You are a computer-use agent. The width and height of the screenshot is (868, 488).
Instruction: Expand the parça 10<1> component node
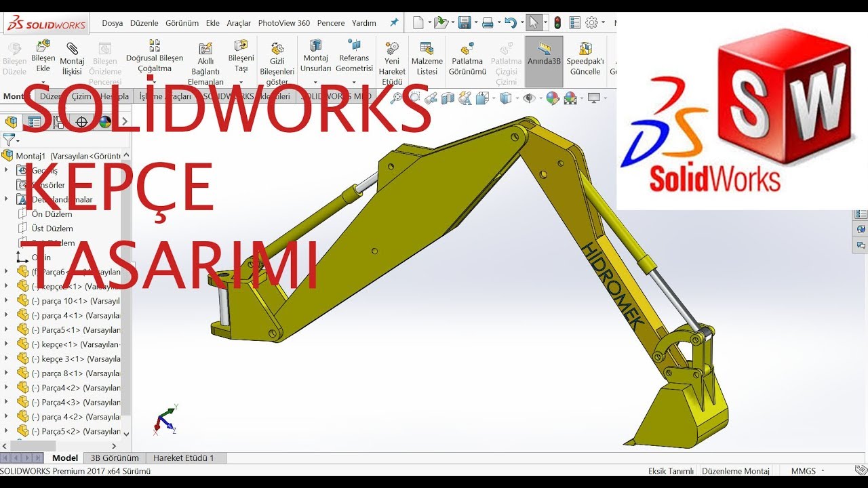click(x=6, y=300)
